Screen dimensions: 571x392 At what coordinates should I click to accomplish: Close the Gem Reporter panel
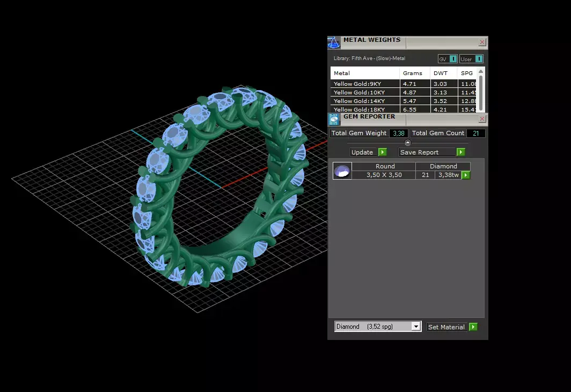click(x=482, y=119)
